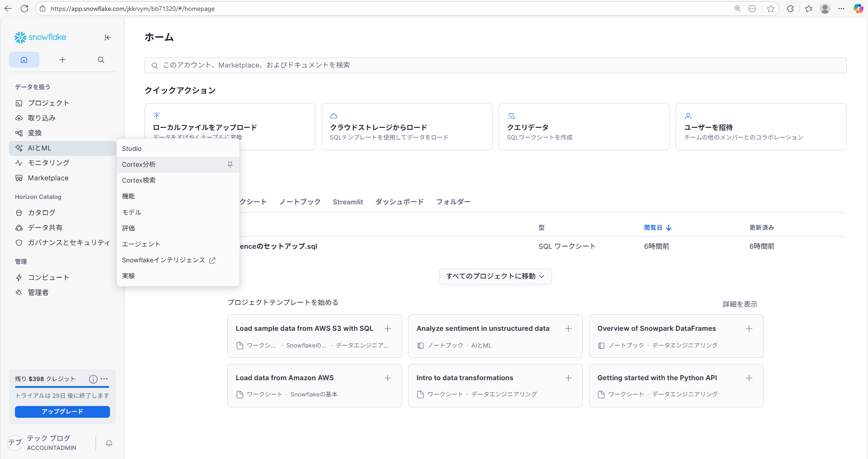868x459 pixels.
Task: Click the plus create icon in sidebar
Action: (62, 60)
